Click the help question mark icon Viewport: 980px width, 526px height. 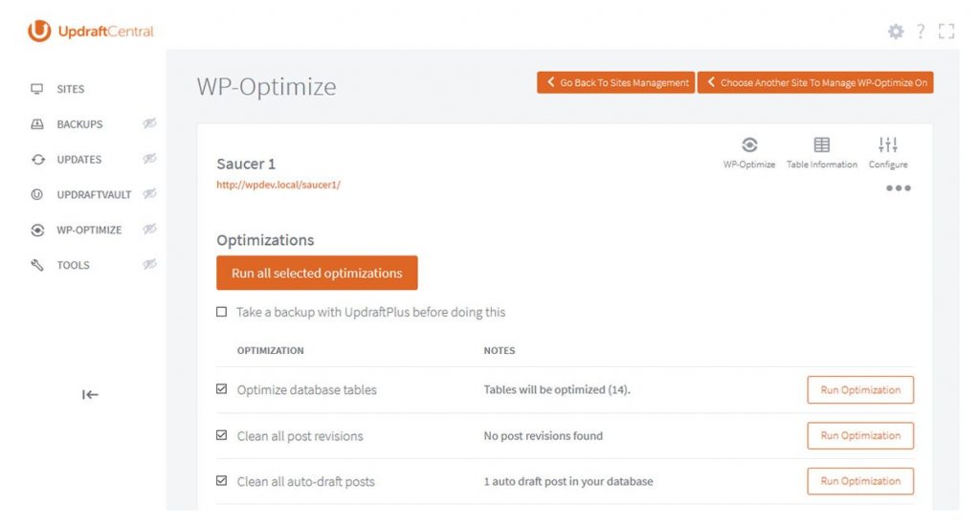921,32
